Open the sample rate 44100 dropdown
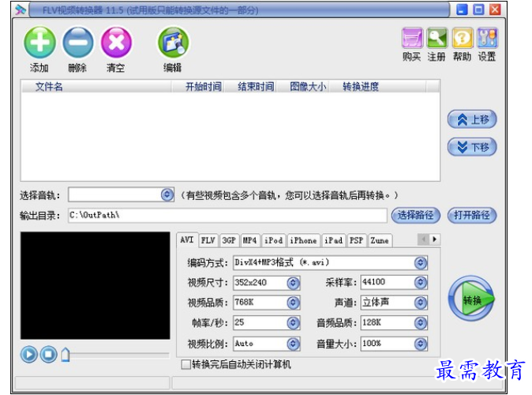 pos(421,282)
